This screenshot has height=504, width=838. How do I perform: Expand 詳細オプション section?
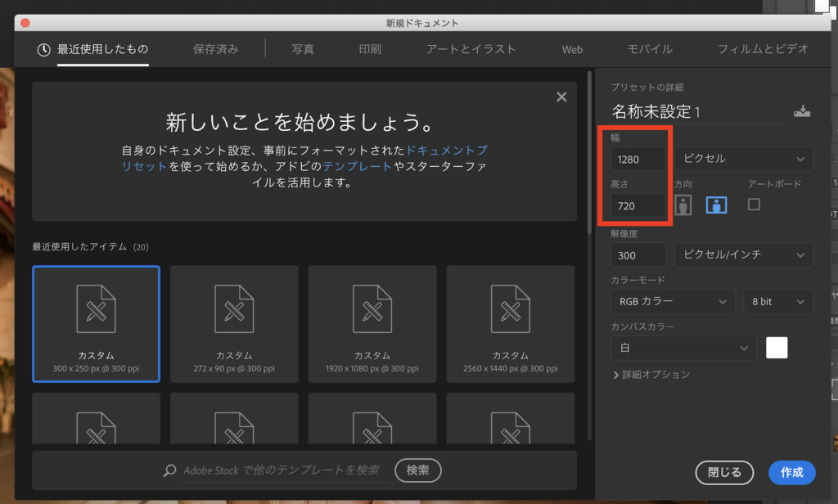click(x=651, y=375)
